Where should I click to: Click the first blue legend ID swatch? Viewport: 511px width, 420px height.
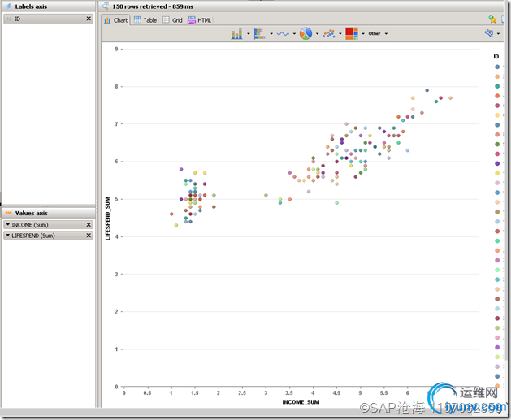(x=497, y=67)
